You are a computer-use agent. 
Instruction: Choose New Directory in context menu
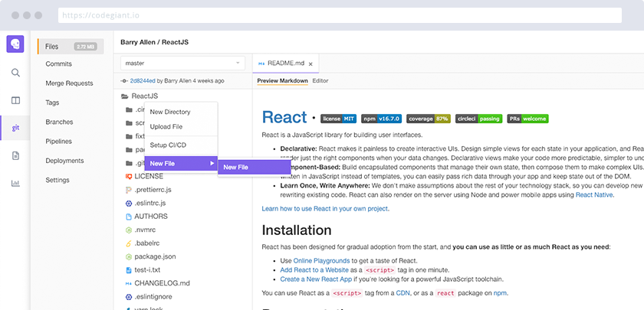pos(170,112)
